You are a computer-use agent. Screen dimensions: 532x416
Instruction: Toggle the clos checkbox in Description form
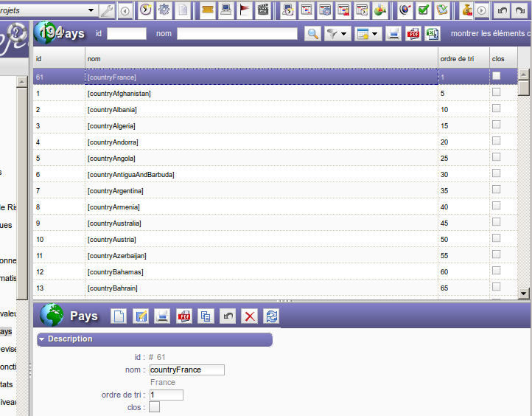coord(154,407)
